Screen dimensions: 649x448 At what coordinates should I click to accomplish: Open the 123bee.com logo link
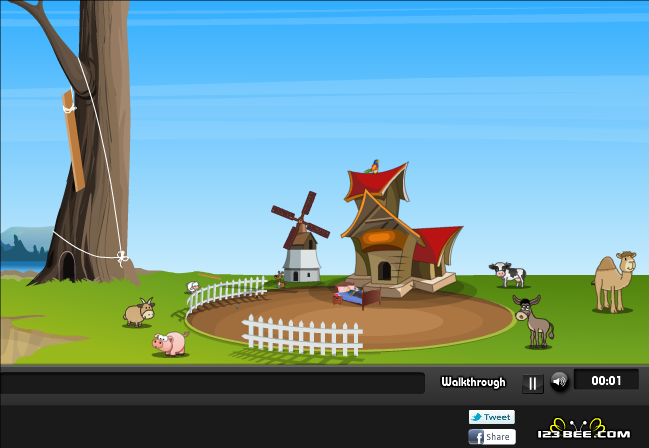pyautogui.click(x=584, y=430)
